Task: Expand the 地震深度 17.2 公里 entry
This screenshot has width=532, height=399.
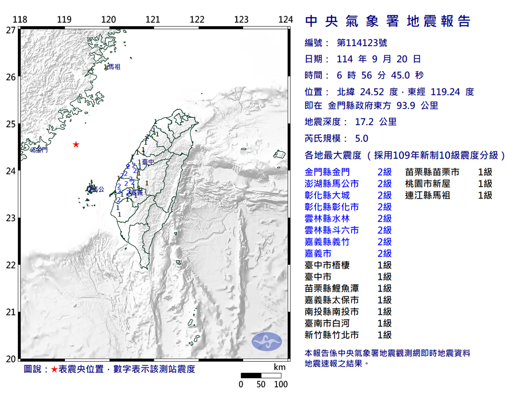Action: (351, 122)
